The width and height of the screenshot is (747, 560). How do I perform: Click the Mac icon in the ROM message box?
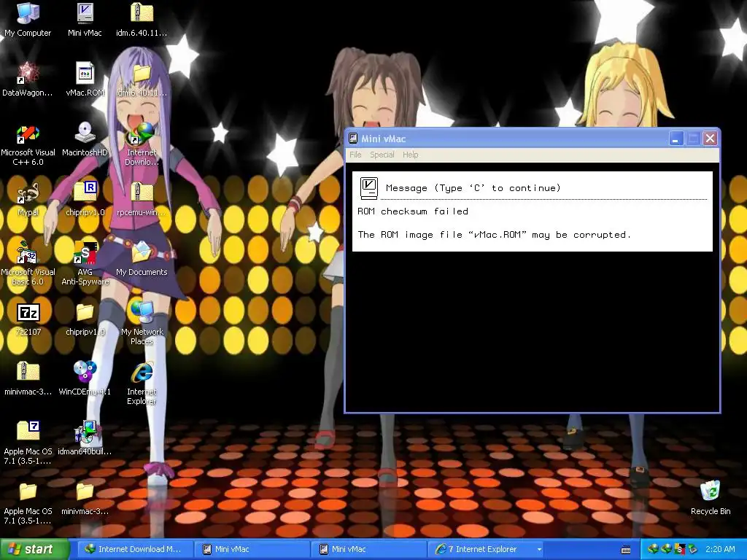368,188
